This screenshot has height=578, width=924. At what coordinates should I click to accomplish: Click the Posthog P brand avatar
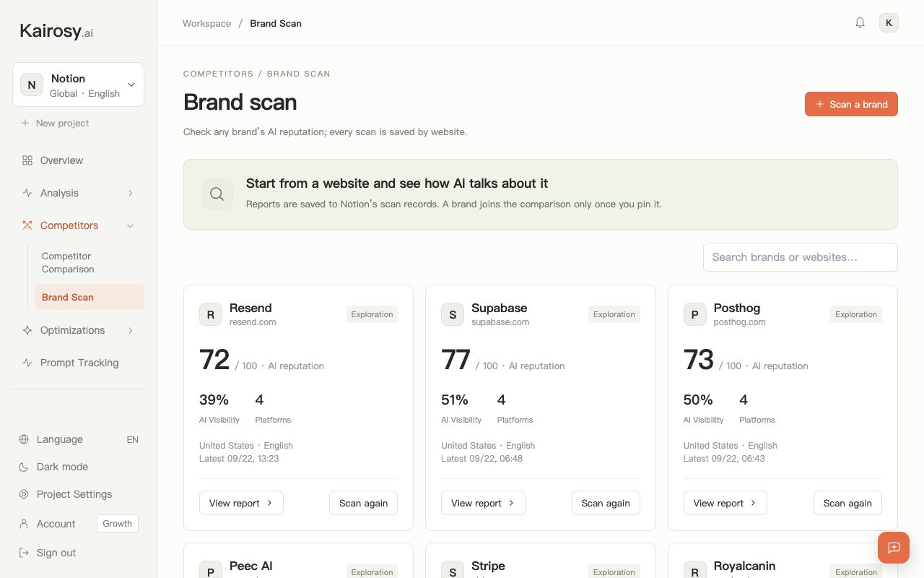click(x=694, y=314)
